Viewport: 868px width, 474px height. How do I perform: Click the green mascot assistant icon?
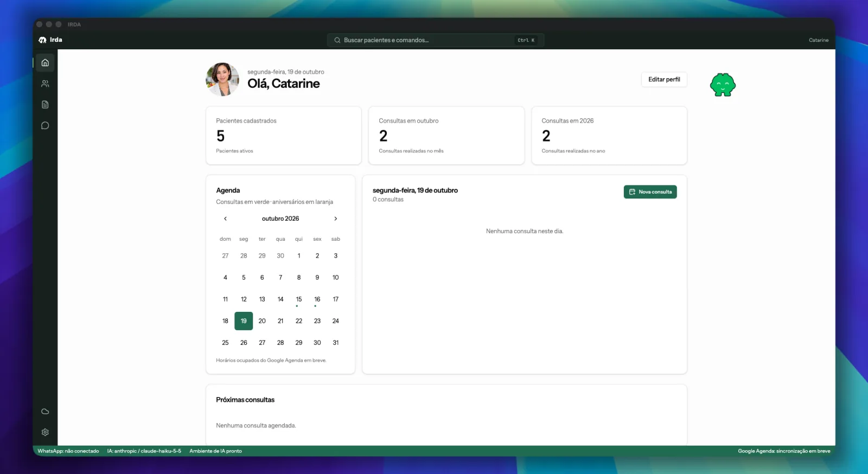[723, 85]
